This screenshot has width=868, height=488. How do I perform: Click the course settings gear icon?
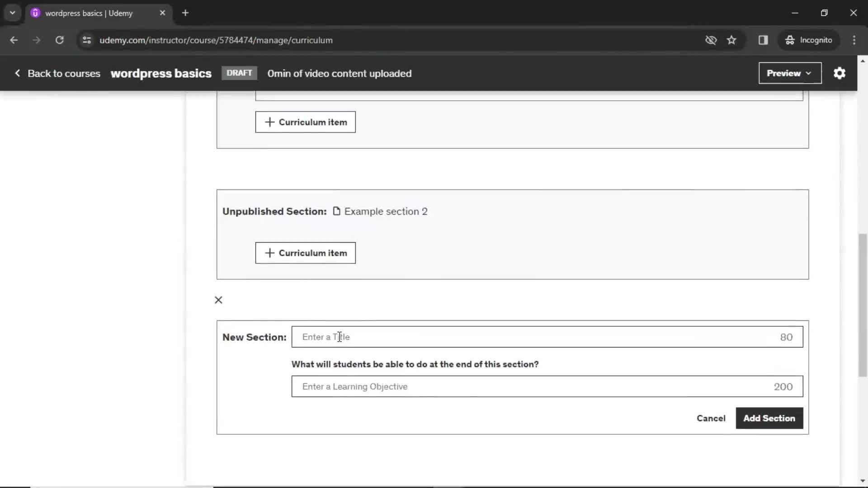[x=840, y=73]
